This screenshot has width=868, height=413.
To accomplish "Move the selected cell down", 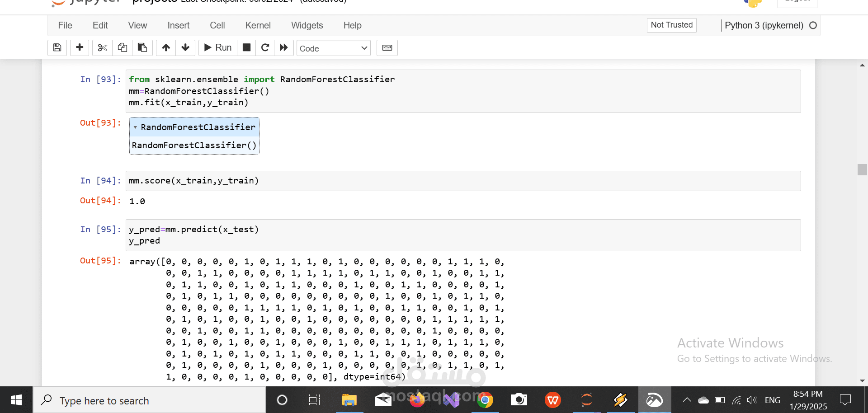I will click(185, 48).
